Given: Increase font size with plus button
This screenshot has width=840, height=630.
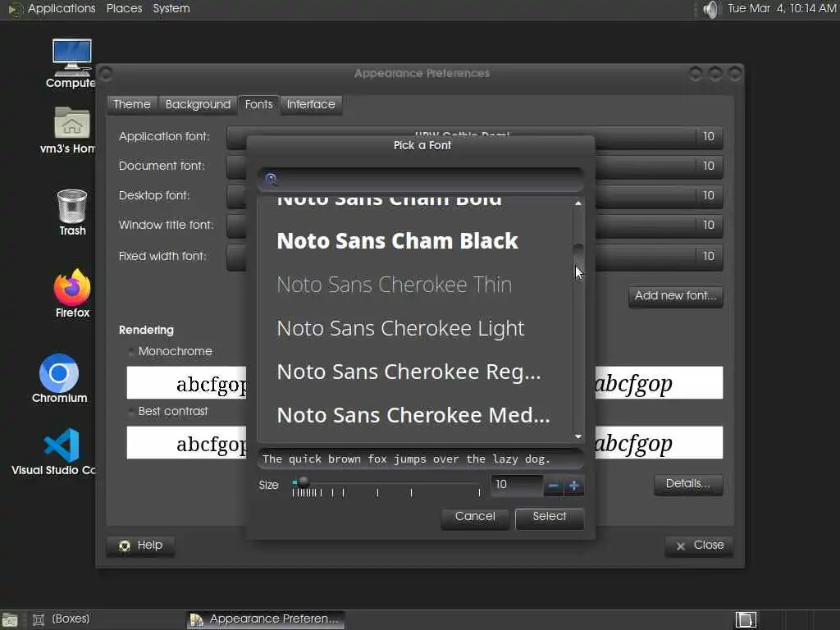Looking at the screenshot, I should pos(573,486).
